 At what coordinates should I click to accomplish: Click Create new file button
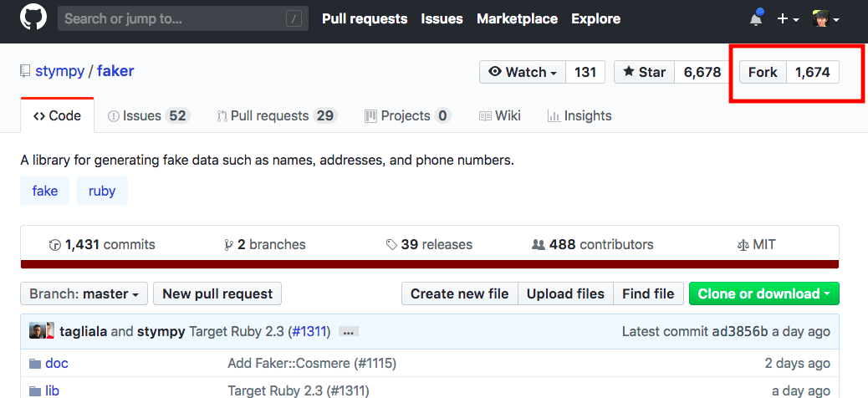coord(459,293)
